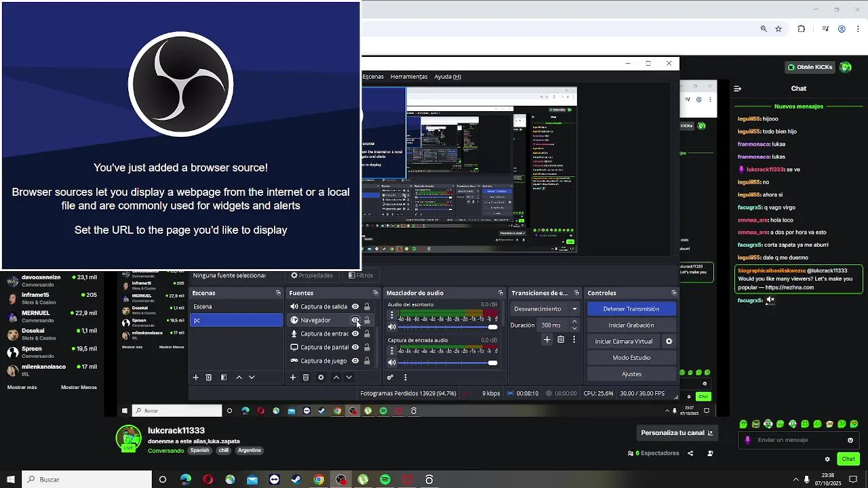Screen dimensions: 868x488
Task: Adjust the Audio del escritorio volume slider
Action: [447, 327]
